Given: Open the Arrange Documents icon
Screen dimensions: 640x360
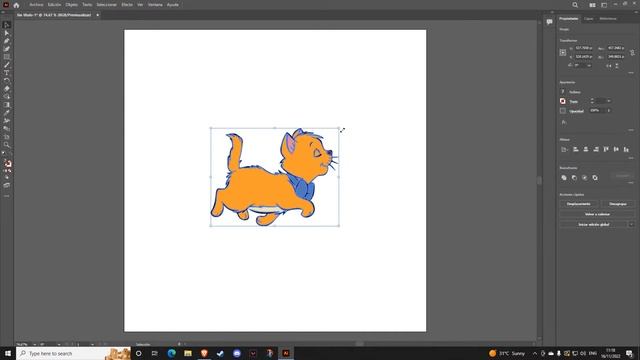Looking at the screenshot, I should [x=592, y=5].
